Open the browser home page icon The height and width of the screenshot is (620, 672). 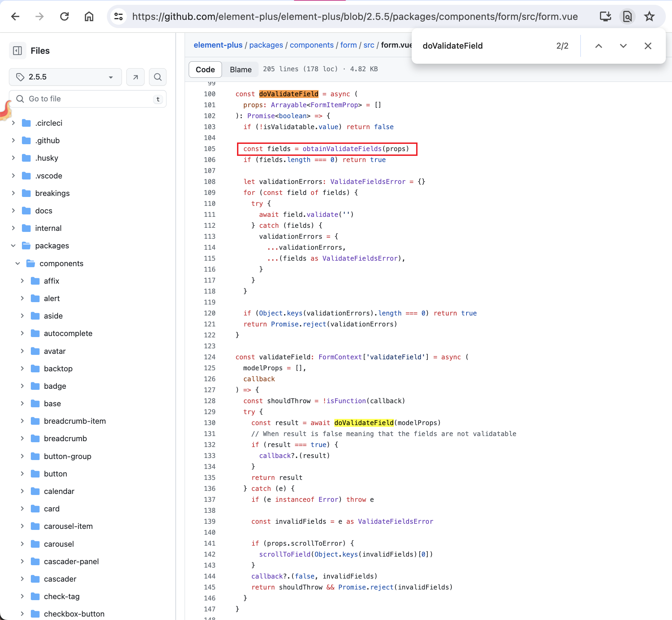[89, 16]
